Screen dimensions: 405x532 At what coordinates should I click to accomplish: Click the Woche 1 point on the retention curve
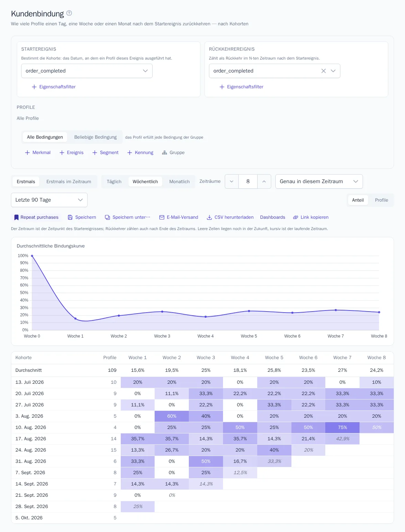76,319
